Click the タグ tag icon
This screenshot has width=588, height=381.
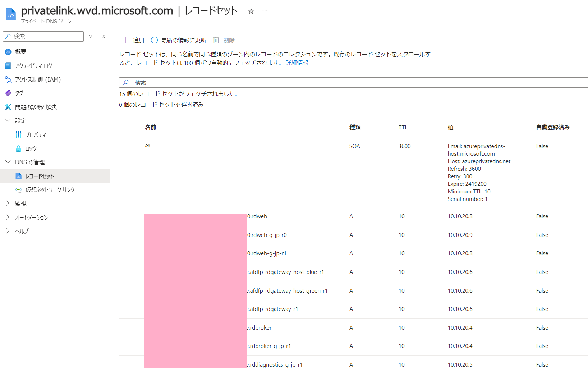pyautogui.click(x=8, y=93)
